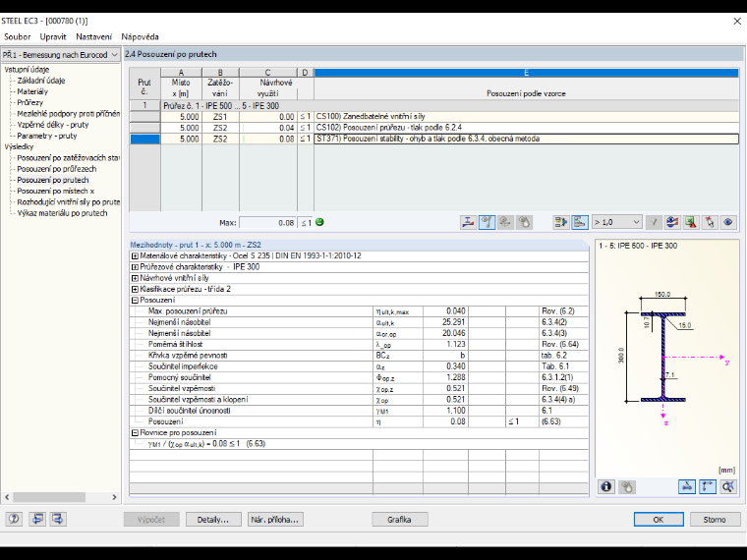The height and width of the screenshot is (560, 747).
Task: Toggle the colored bars utilization icon
Action: 580,222
